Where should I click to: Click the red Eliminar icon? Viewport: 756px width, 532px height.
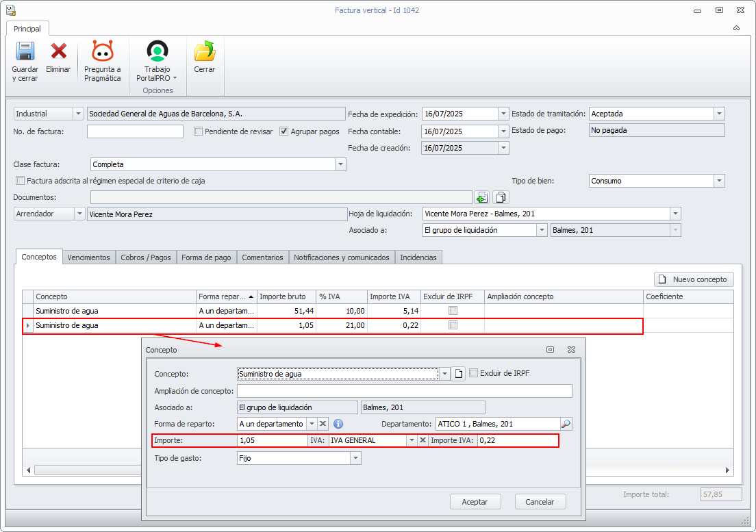click(58, 52)
